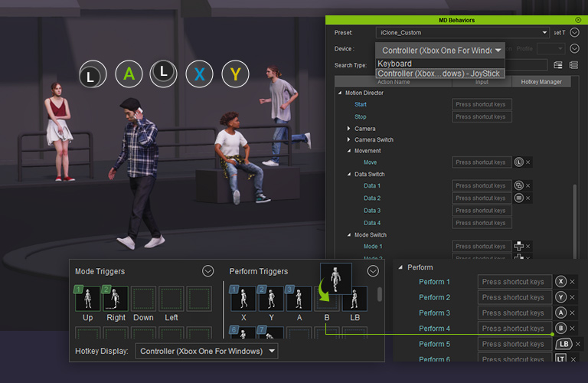Clear the Move hotkey with its X
This screenshot has width=588, height=383.
pos(528,162)
